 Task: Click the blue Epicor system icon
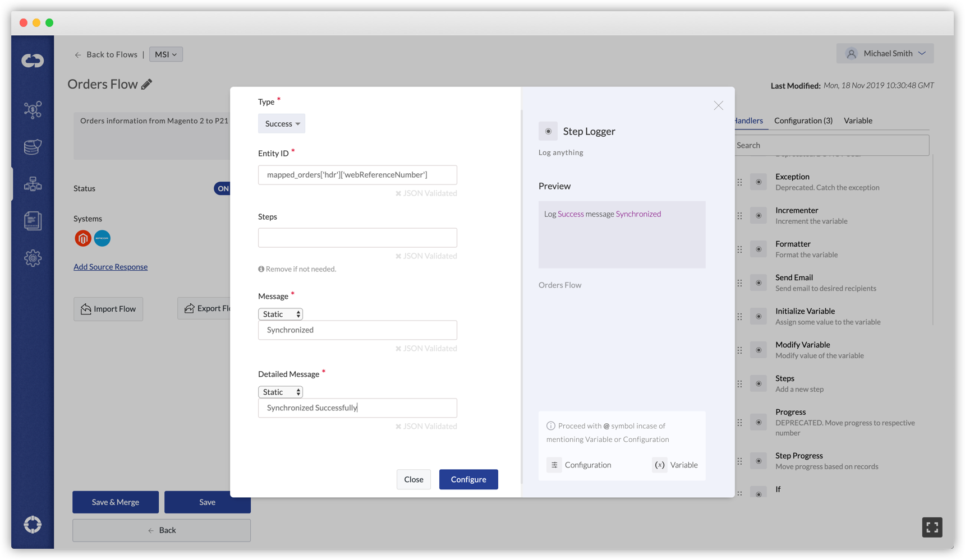pyautogui.click(x=102, y=238)
